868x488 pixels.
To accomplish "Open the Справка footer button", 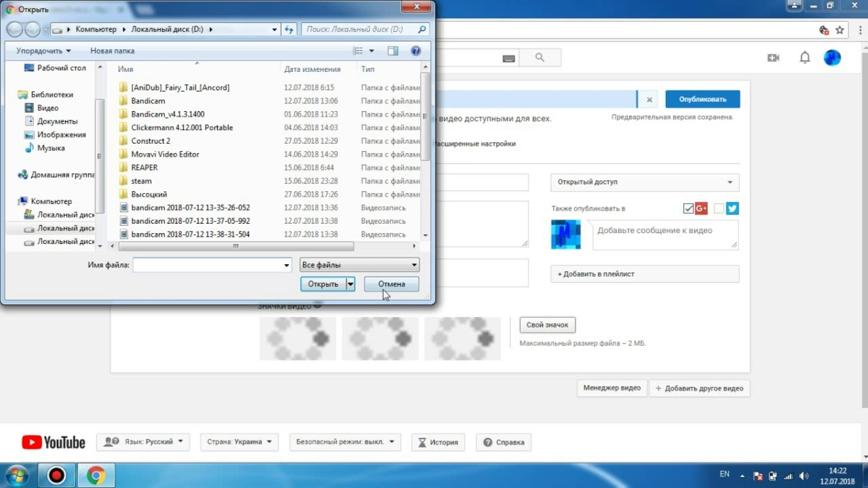I will (504, 442).
